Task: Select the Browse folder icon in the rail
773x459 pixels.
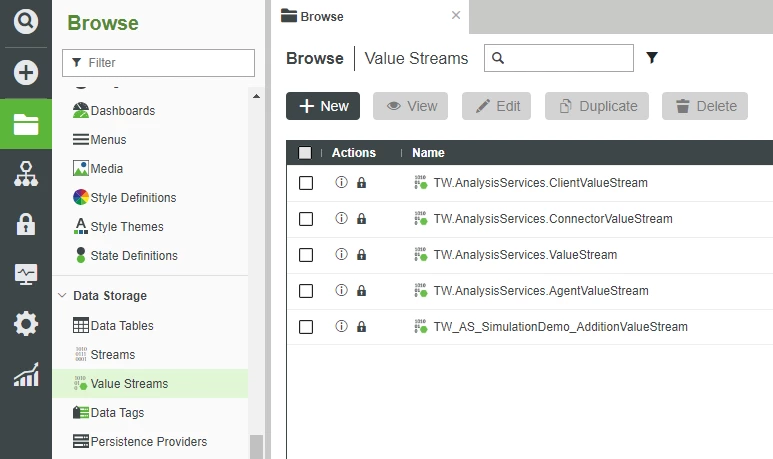Action: (x=26, y=124)
